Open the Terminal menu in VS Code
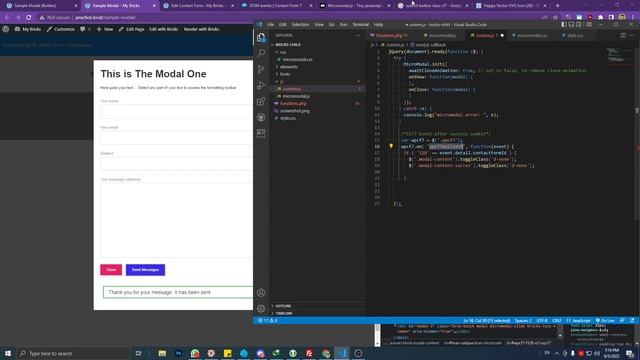The width and height of the screenshot is (640, 360). pos(360,24)
